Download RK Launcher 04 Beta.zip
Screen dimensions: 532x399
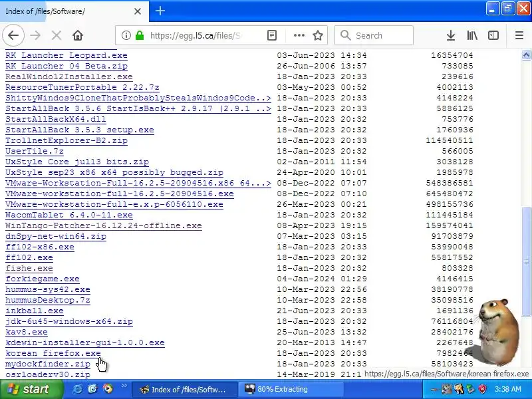(66, 66)
